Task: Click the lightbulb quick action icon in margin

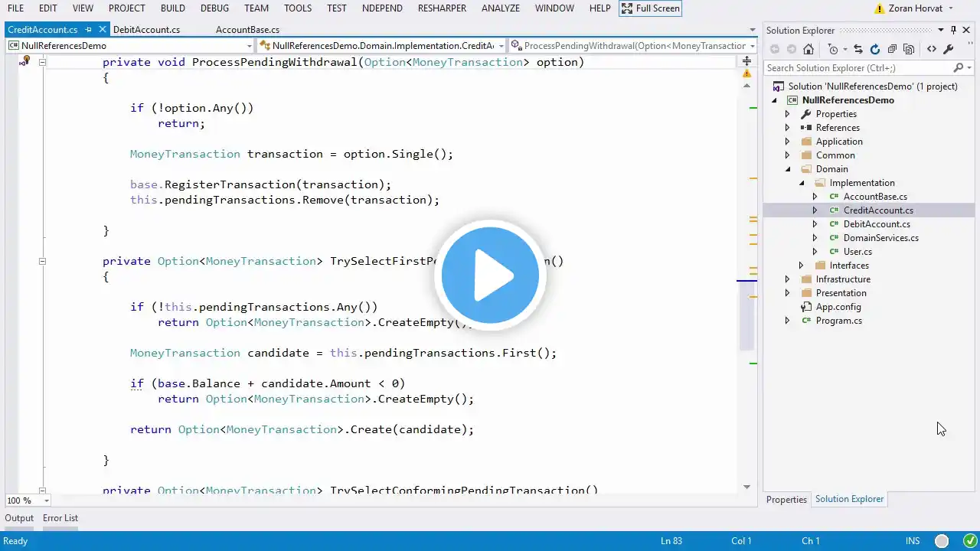Action: (24, 61)
